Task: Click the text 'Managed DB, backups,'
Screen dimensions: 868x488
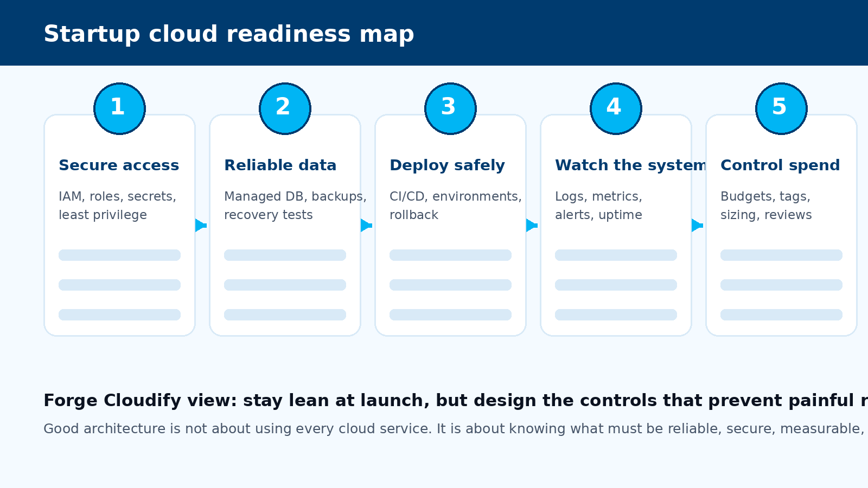Action: point(295,196)
